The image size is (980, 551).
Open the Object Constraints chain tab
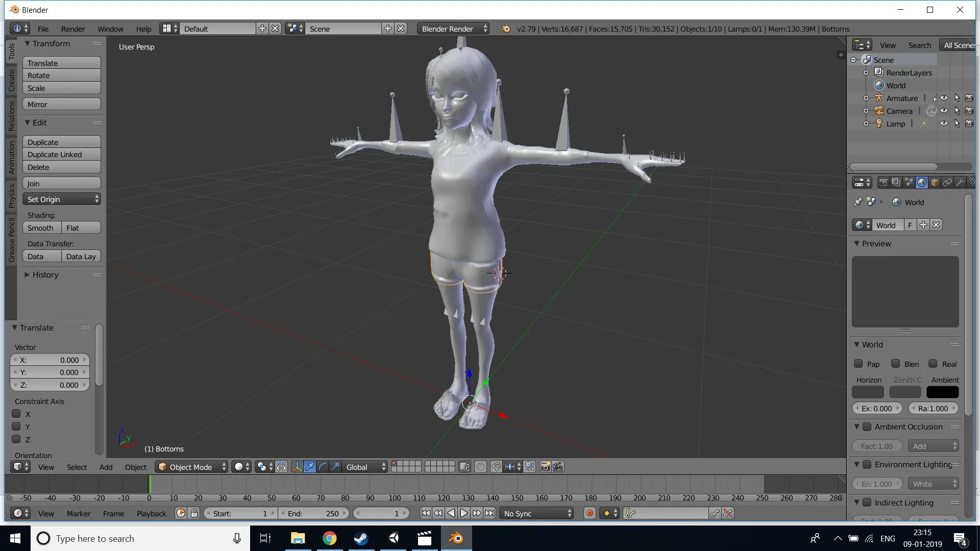(947, 183)
